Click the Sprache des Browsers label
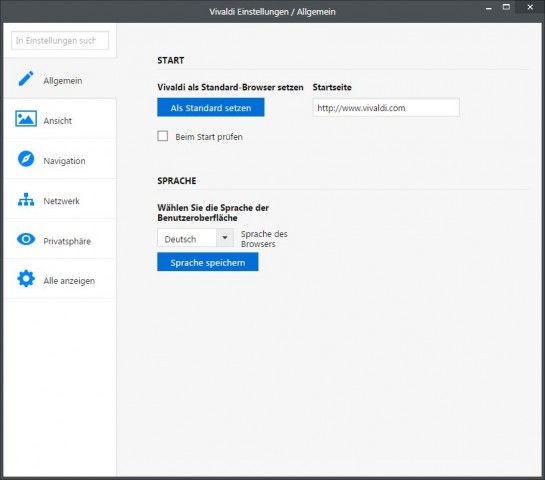 point(264,239)
